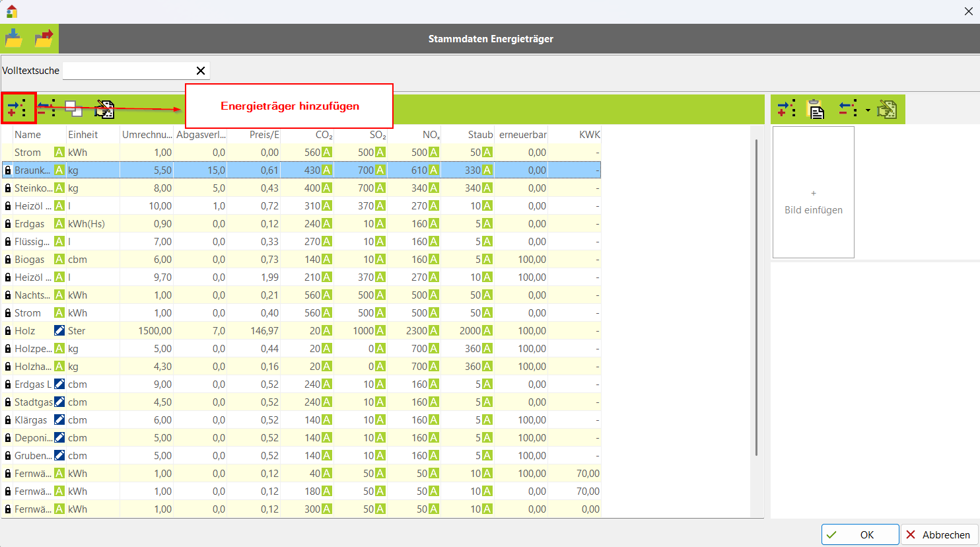980x547 pixels.
Task: Click the import folder icon with blue arrow
Action: tap(14, 39)
